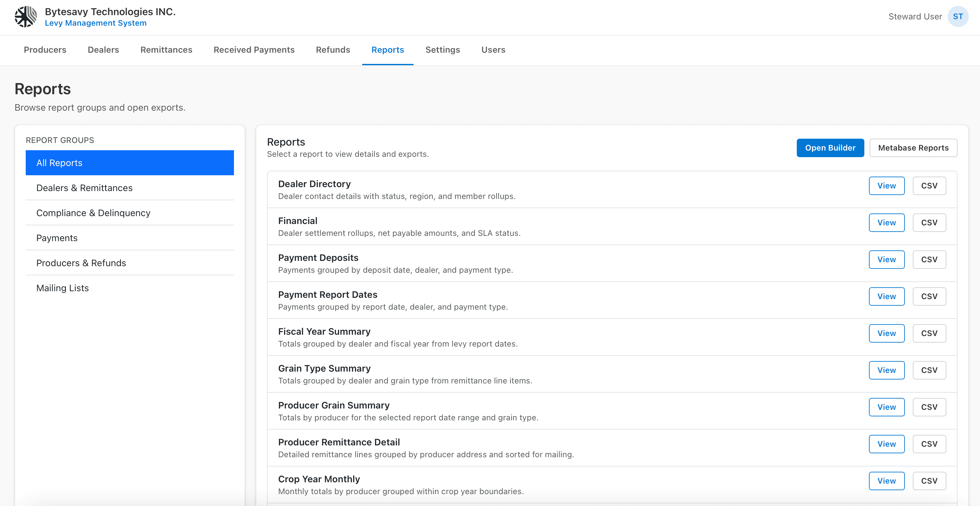Image resolution: width=980 pixels, height=506 pixels.
Task: Click the Producer Remittance Detail title
Action: pos(339,442)
